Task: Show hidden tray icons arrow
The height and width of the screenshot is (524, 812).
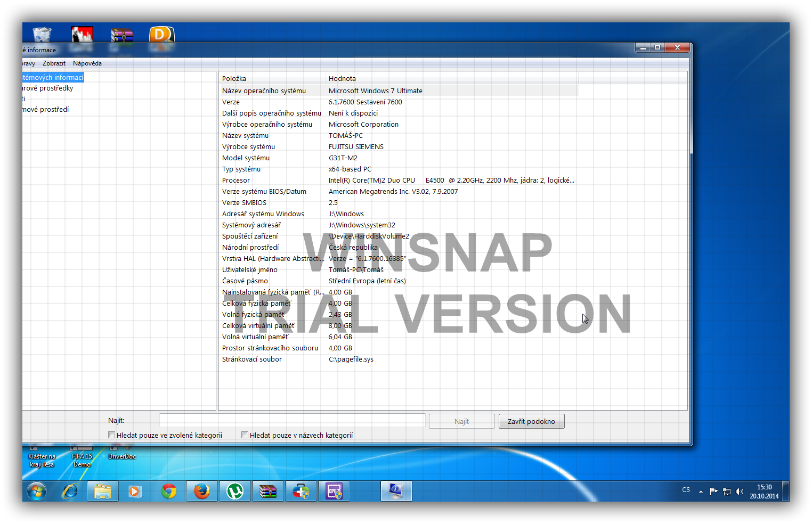Action: (701, 492)
